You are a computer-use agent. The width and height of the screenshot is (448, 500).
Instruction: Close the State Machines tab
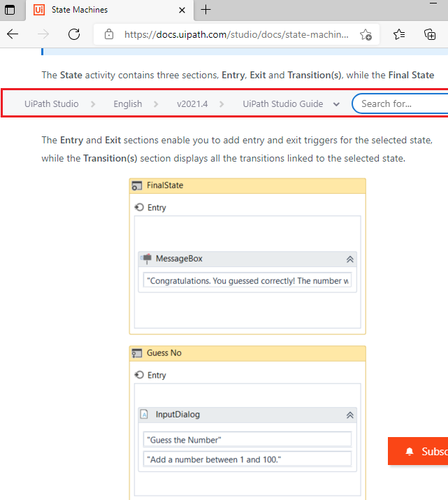[x=182, y=10]
